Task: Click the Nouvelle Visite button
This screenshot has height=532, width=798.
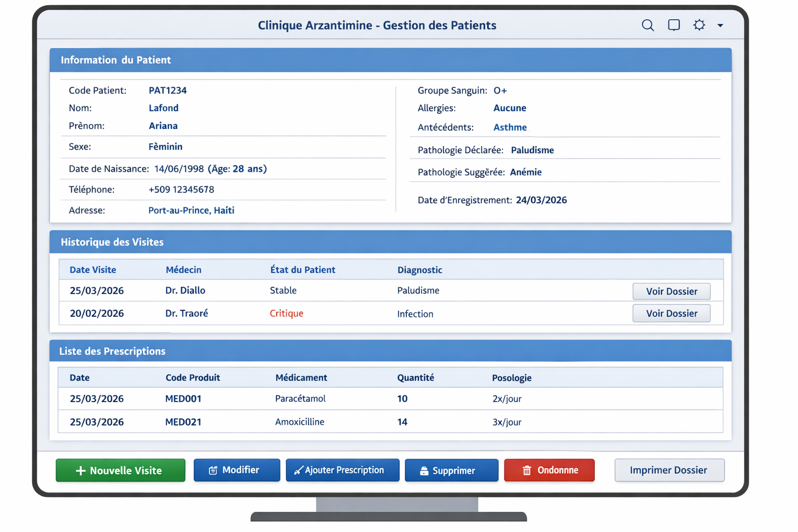Action: coord(121,470)
